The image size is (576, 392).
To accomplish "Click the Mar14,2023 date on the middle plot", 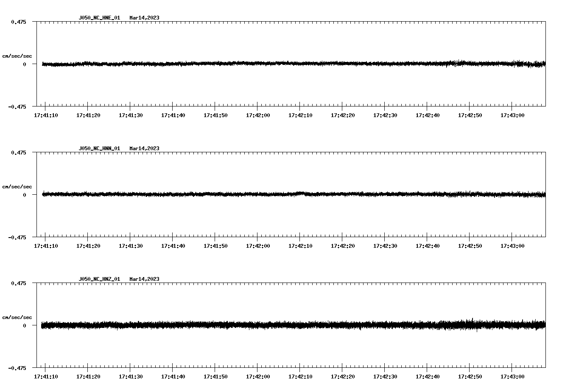I will click(x=144, y=148).
